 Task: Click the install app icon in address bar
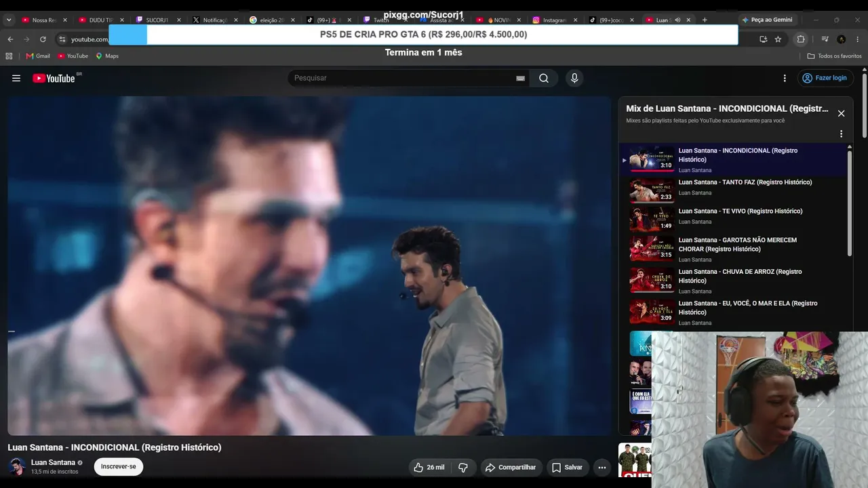click(763, 39)
